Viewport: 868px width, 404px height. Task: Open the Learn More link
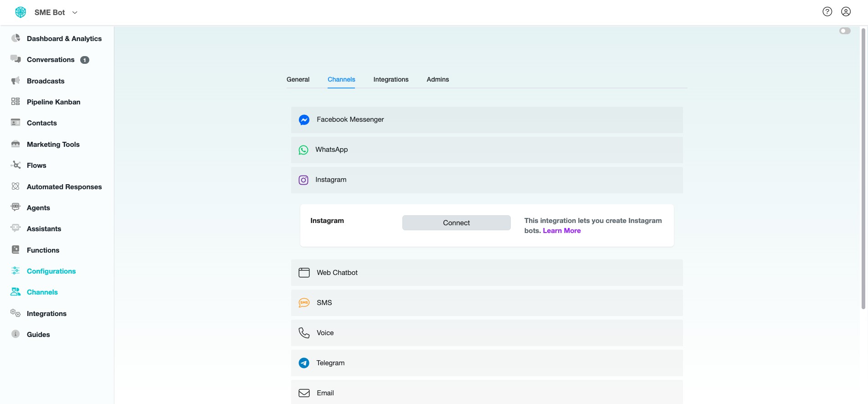(561, 231)
